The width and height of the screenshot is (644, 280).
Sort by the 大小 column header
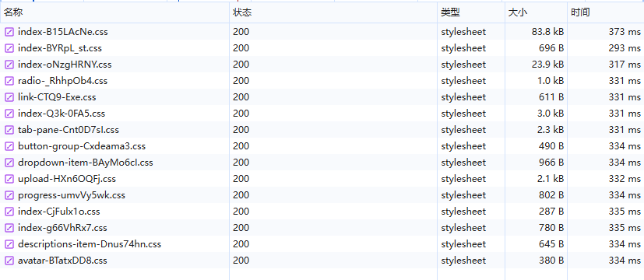pyautogui.click(x=536, y=12)
